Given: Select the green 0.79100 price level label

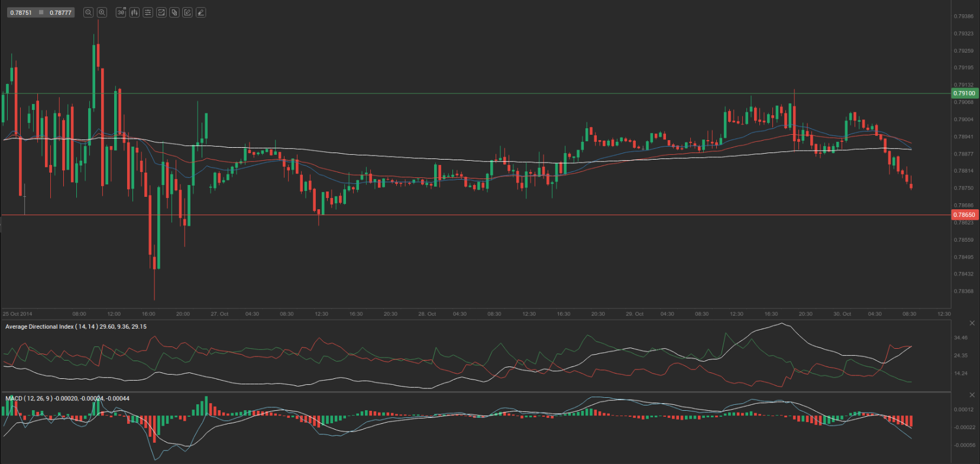Looking at the screenshot, I should [x=964, y=93].
